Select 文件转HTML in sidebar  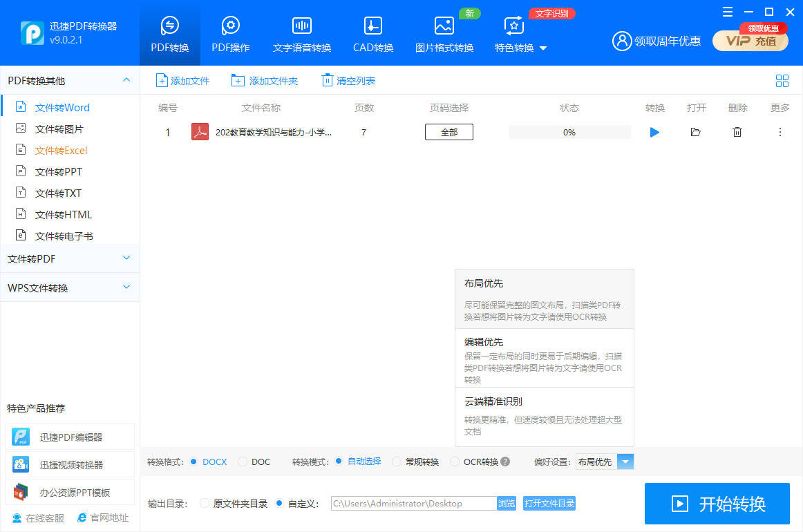click(x=63, y=215)
